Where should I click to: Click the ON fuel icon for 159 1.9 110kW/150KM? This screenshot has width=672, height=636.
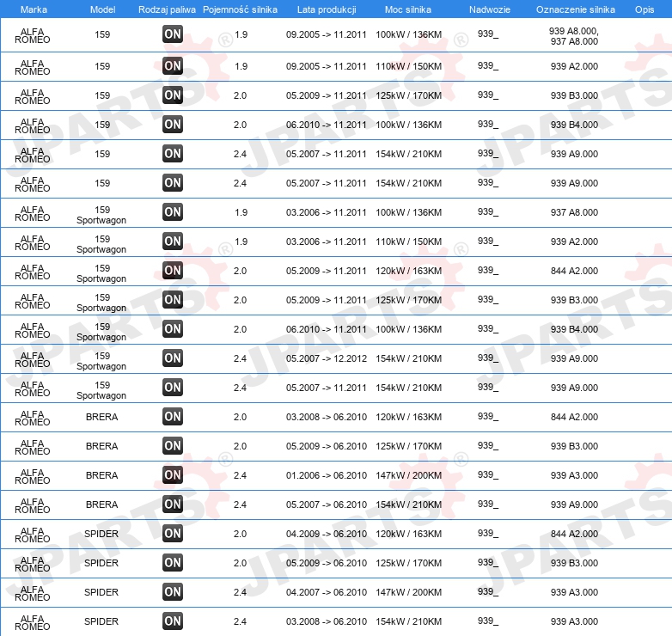[x=173, y=66]
